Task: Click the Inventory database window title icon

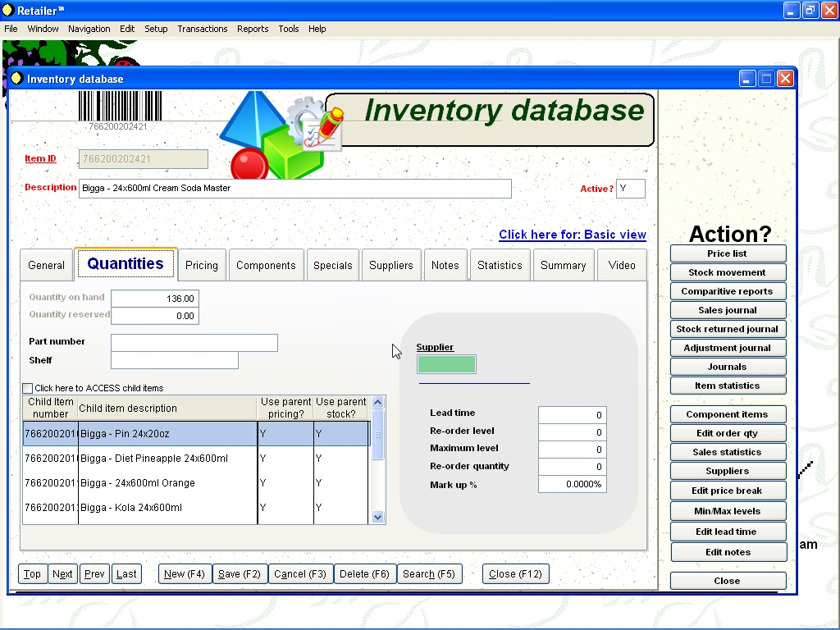Action: 16,79
